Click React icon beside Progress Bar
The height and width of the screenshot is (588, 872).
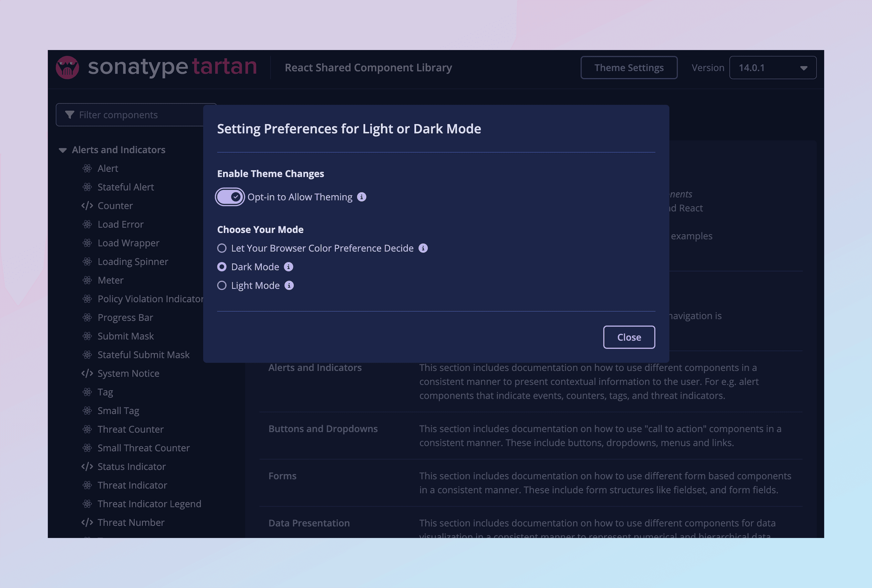[88, 317]
